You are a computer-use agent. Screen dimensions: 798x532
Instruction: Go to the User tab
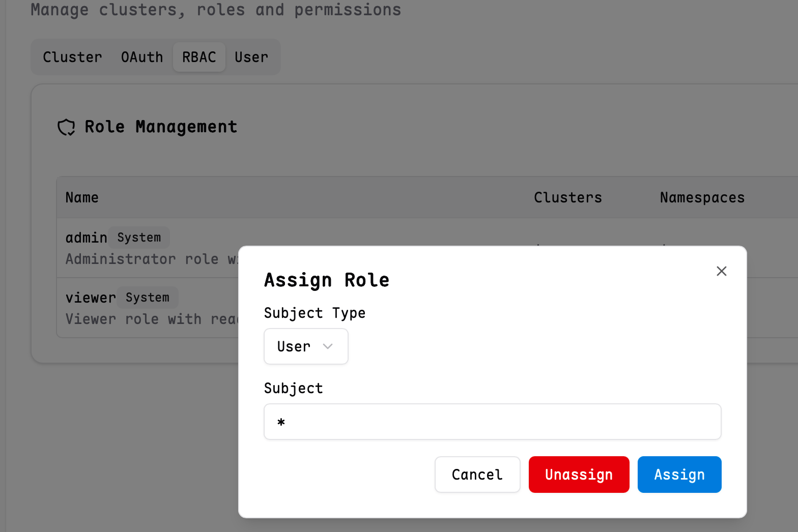(251, 57)
